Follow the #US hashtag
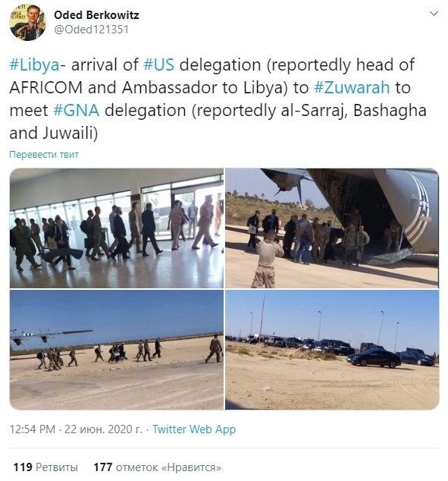Screen dimensions: 448x481 pyautogui.click(x=158, y=65)
